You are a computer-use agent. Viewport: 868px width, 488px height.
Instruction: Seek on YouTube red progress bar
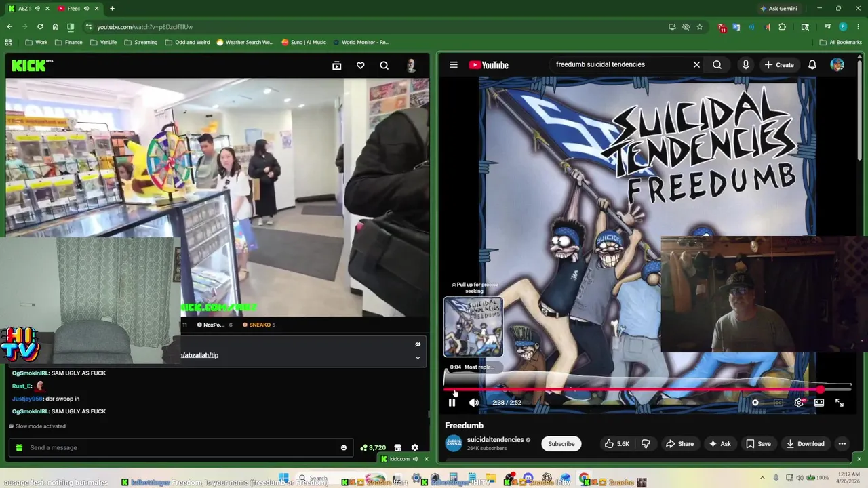(x=648, y=390)
